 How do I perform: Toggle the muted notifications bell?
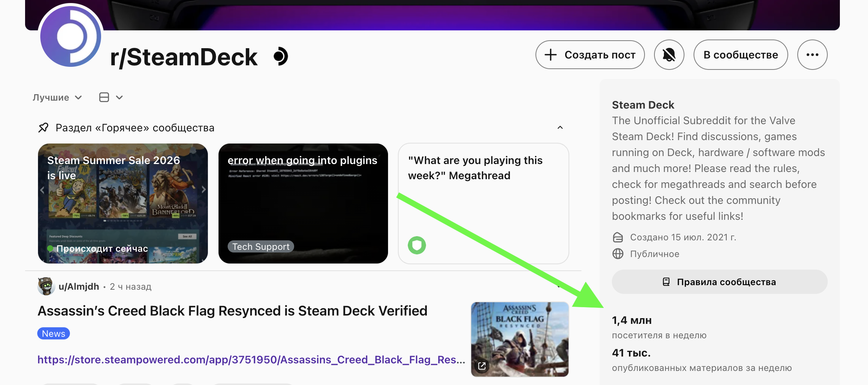669,55
